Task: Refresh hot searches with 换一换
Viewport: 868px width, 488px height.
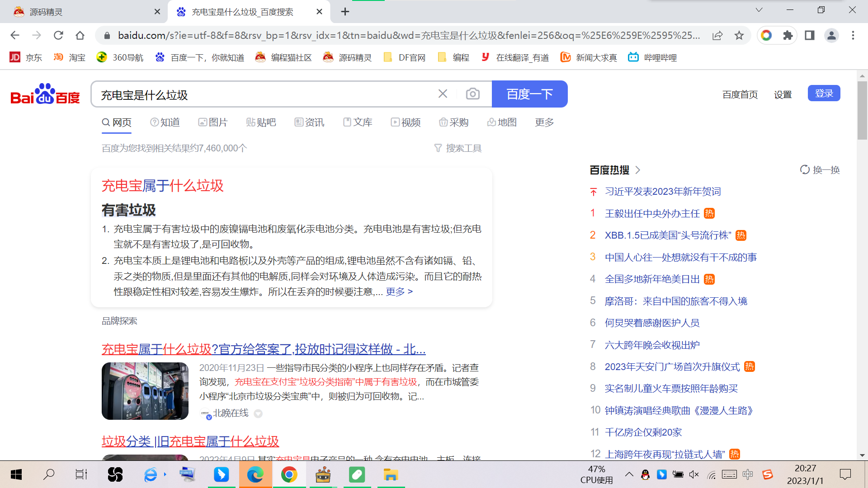Action: click(x=820, y=170)
